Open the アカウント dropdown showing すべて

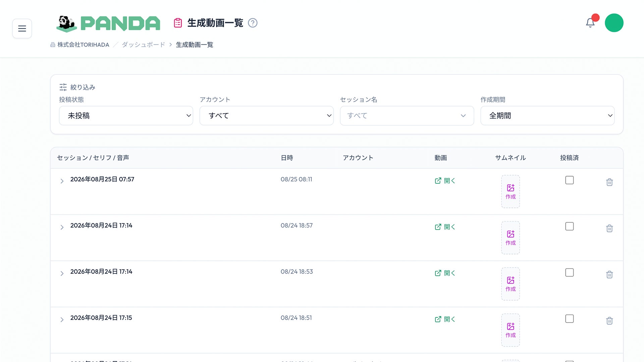click(267, 116)
